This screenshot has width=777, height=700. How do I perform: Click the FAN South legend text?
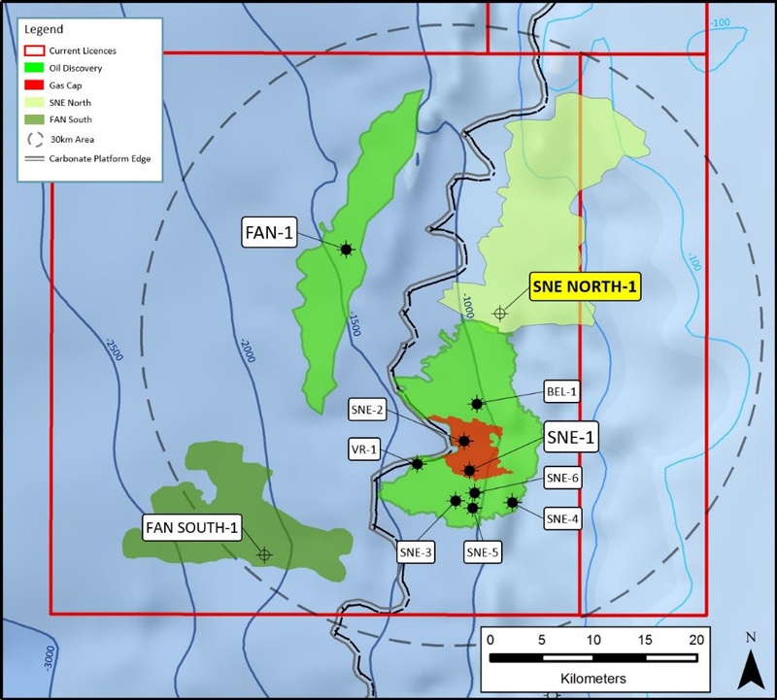click(x=70, y=119)
